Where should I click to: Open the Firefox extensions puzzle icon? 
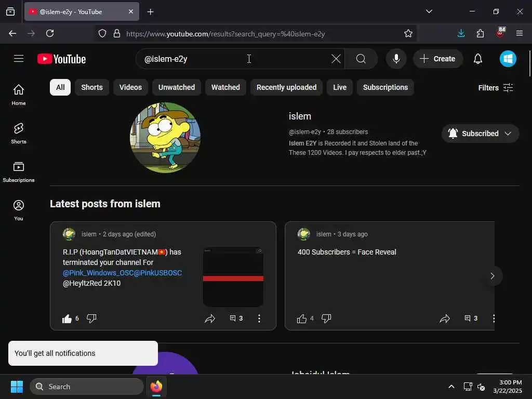click(480, 33)
